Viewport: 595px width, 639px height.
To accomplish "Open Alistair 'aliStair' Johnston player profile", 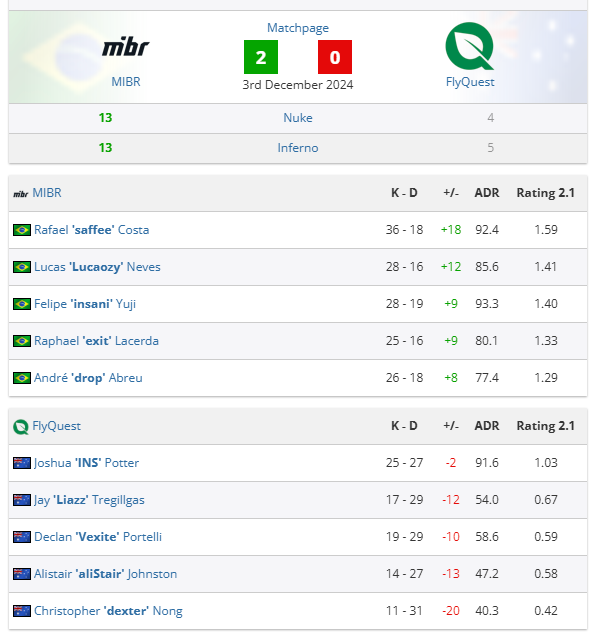I will pos(105,574).
